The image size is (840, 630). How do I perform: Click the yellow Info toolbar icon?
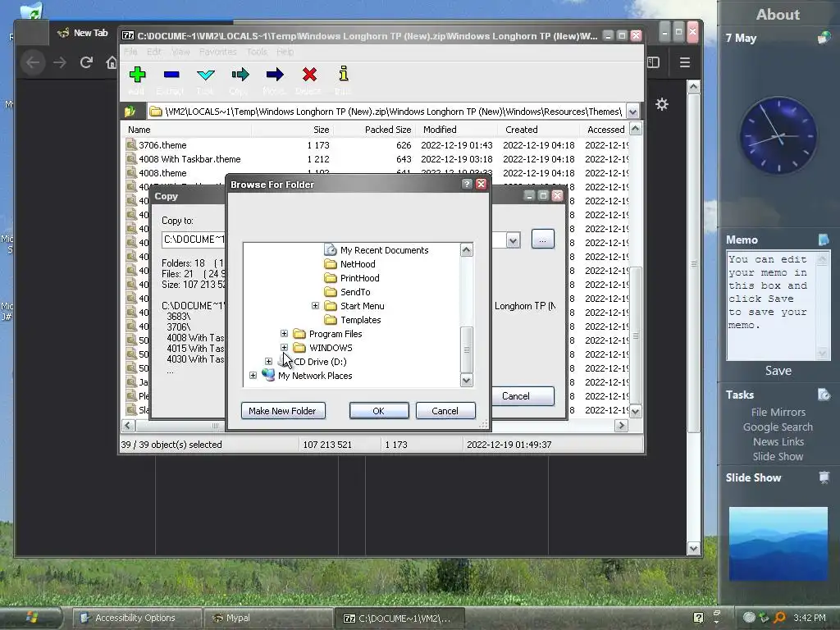coord(344,74)
